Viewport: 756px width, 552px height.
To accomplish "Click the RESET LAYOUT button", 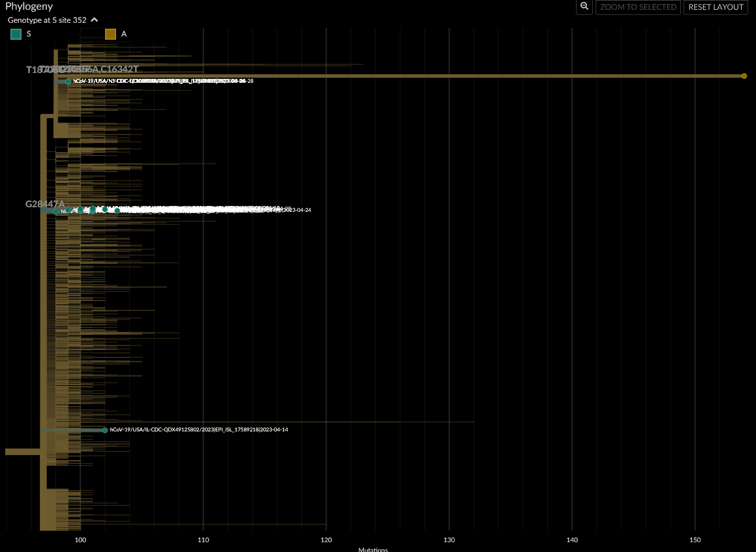I will pos(716,7).
